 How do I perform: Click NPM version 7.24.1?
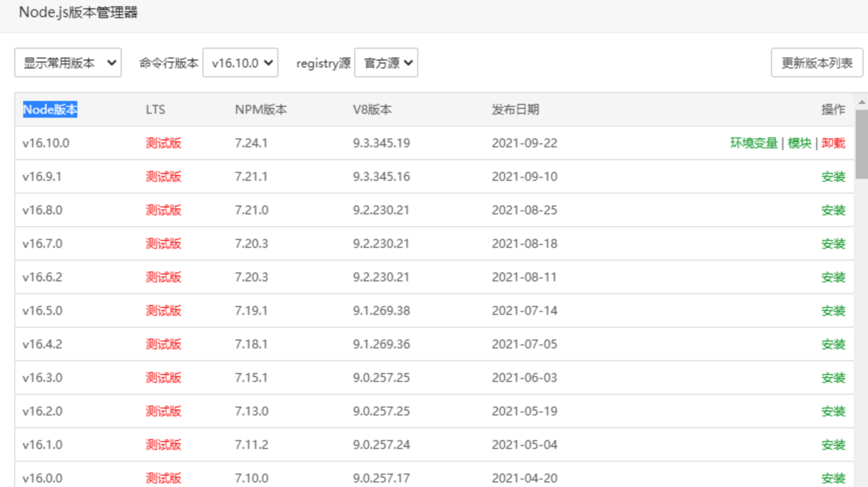click(251, 143)
